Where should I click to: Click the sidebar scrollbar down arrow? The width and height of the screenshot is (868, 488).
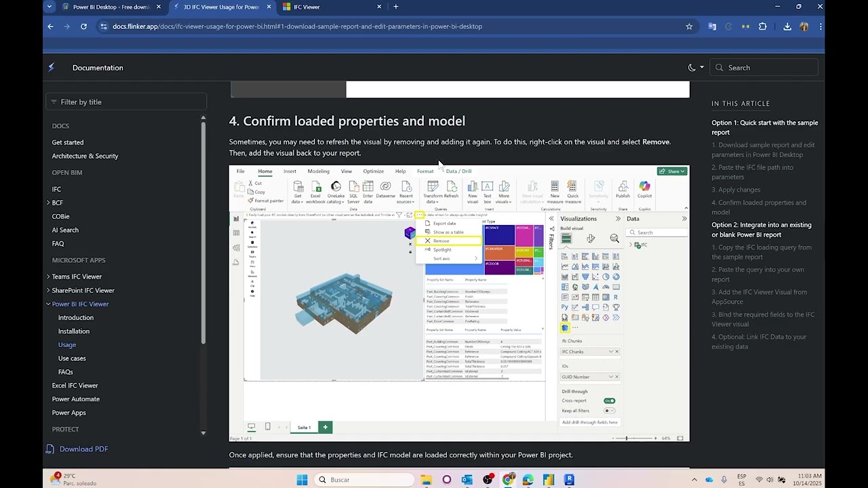203,432
